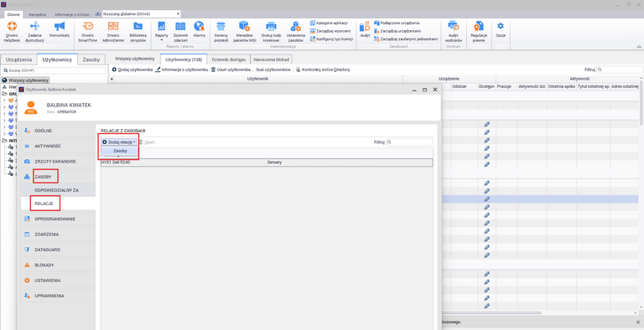This screenshot has height=330, width=644.
Task: Click Podłączone urządzenia
Action: pyautogui.click(x=397, y=23)
